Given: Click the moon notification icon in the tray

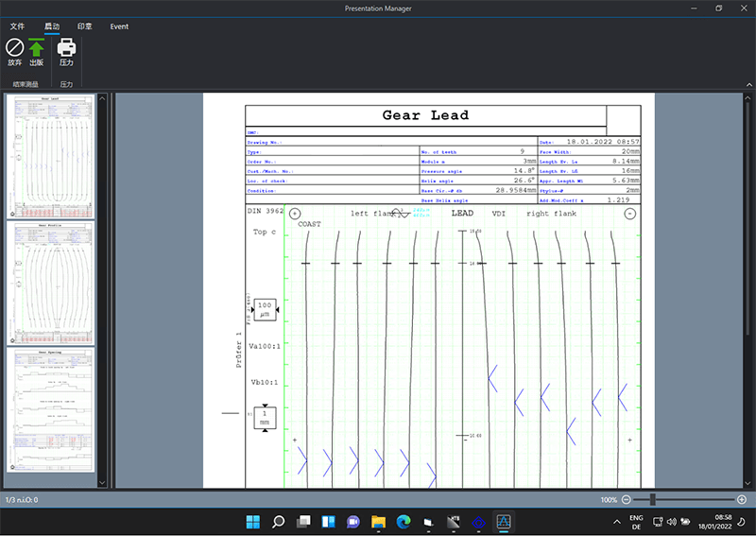Looking at the screenshot, I should [x=742, y=522].
